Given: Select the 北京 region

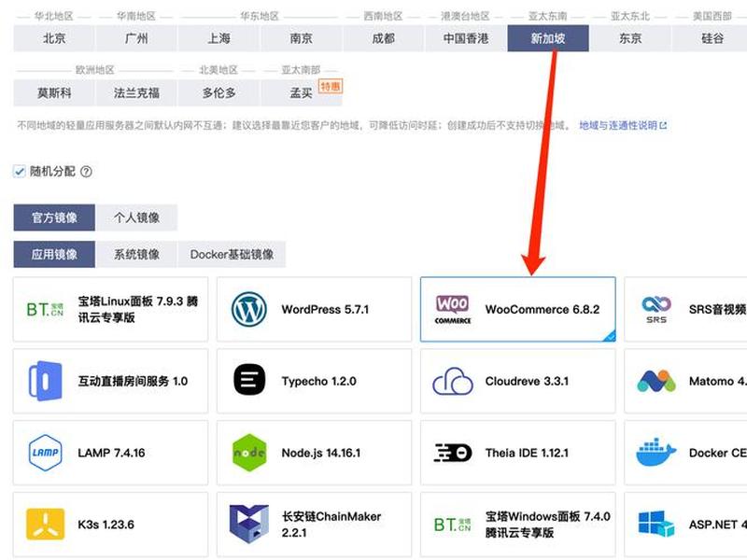Looking at the screenshot, I should point(54,38).
